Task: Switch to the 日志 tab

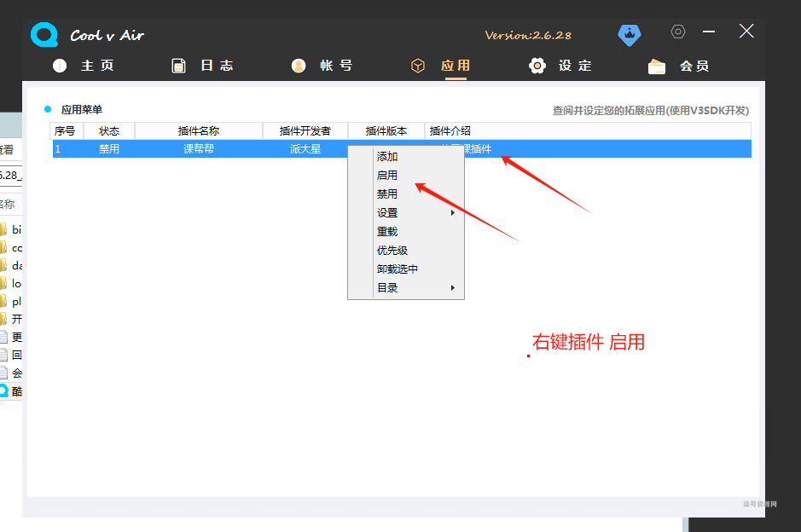Action: pos(217,66)
